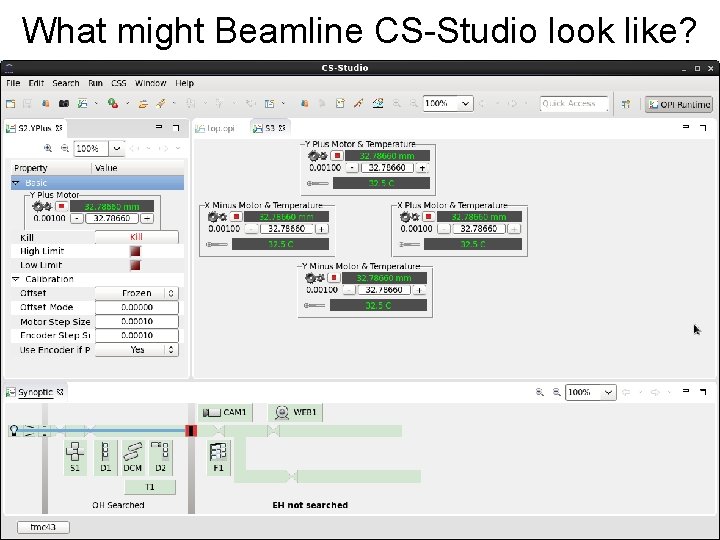Screen dimensions: 720x540
Task: Click the Quick Access field
Action: 574,104
